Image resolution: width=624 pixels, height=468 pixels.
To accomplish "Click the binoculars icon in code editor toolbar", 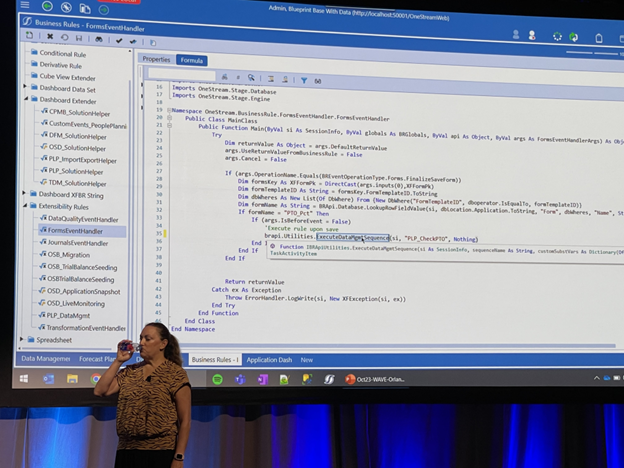I will coord(224,77).
